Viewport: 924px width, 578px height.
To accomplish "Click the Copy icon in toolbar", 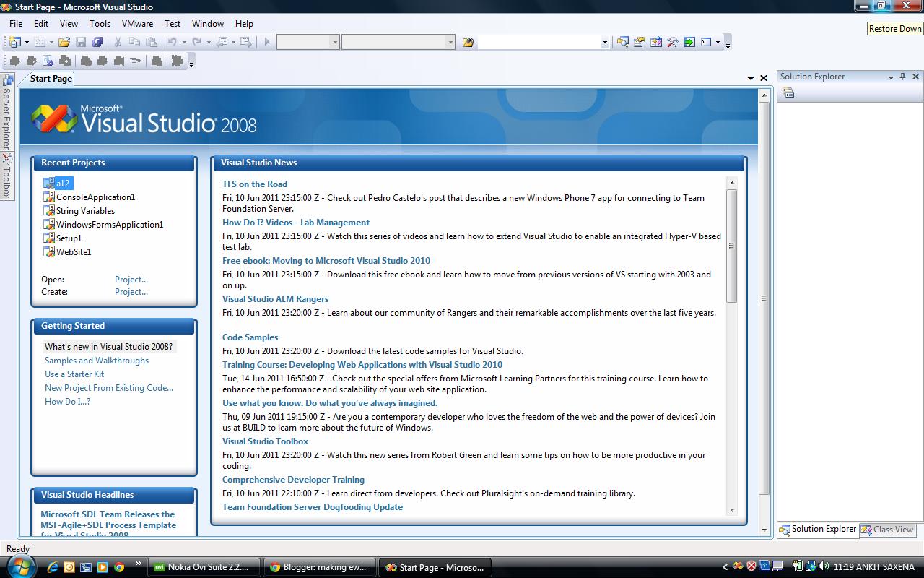I will (135, 42).
